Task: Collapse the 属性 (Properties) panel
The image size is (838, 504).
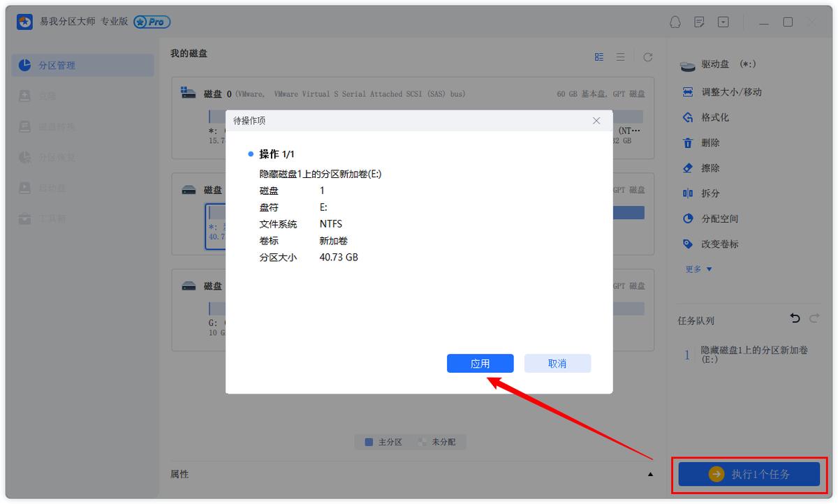Action: tap(651, 474)
